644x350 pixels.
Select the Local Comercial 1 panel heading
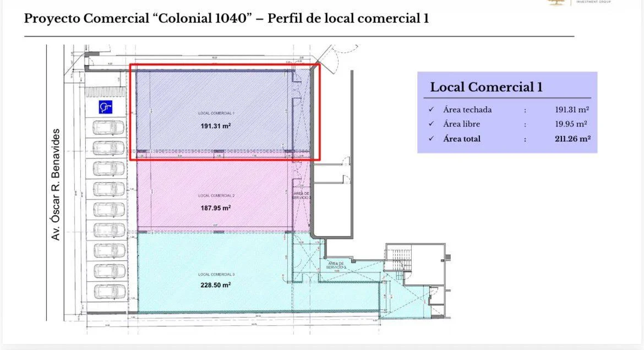(x=486, y=87)
